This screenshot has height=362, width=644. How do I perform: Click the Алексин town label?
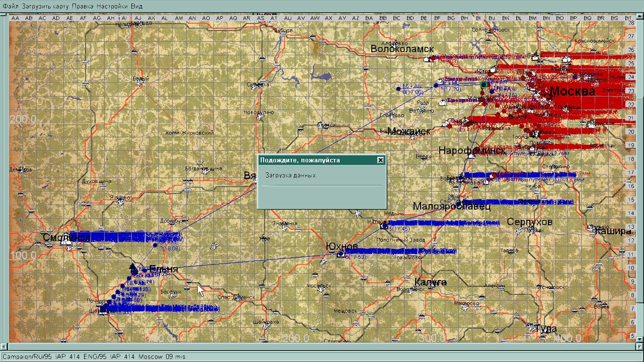click(495, 286)
